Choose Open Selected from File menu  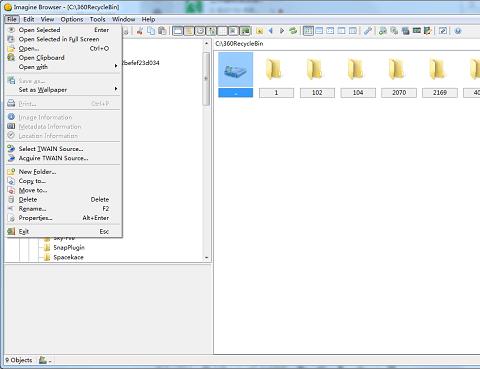coord(63,30)
